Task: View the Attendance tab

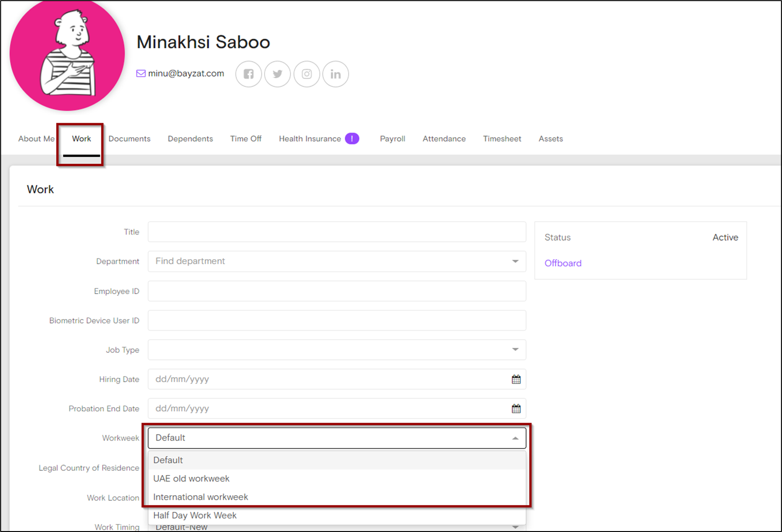Action: [x=444, y=139]
